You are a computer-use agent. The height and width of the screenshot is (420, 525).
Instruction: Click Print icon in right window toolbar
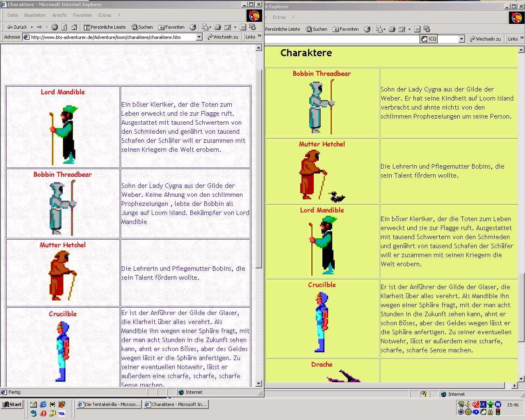(392, 29)
